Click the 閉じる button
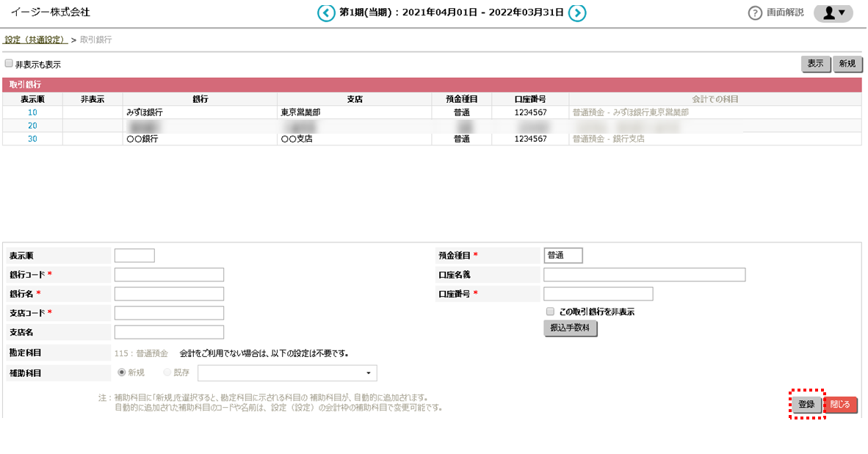The height and width of the screenshot is (454, 868). click(839, 405)
